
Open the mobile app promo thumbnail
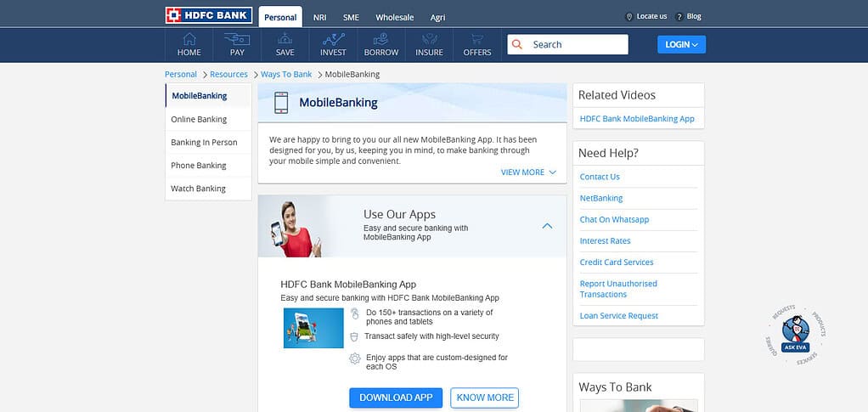pyautogui.click(x=313, y=328)
